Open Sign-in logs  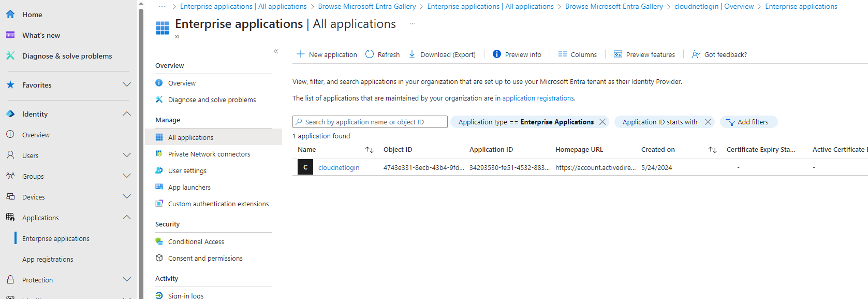click(186, 295)
